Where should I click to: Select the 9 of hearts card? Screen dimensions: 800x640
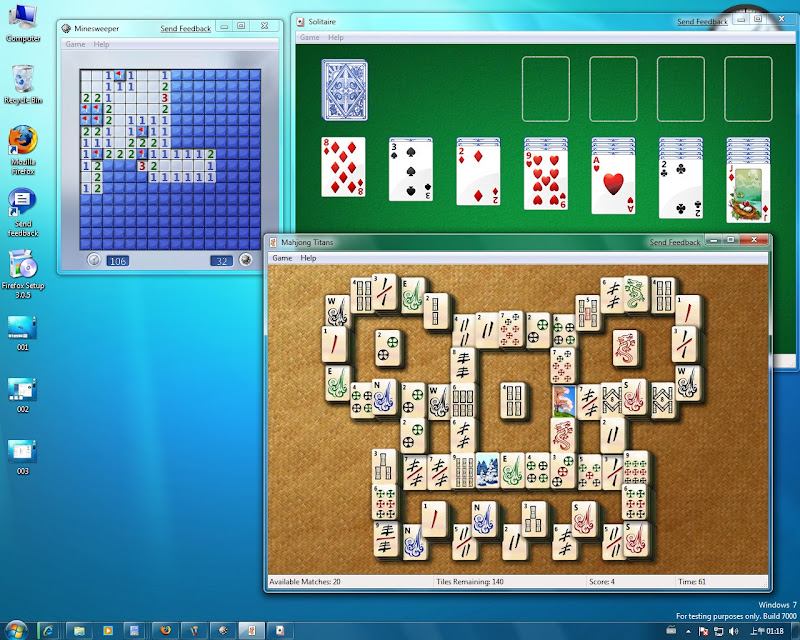point(545,180)
